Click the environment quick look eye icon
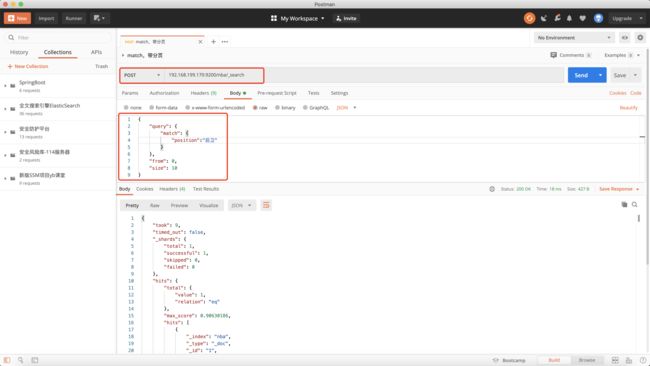This screenshot has height=366, width=650. [625, 38]
